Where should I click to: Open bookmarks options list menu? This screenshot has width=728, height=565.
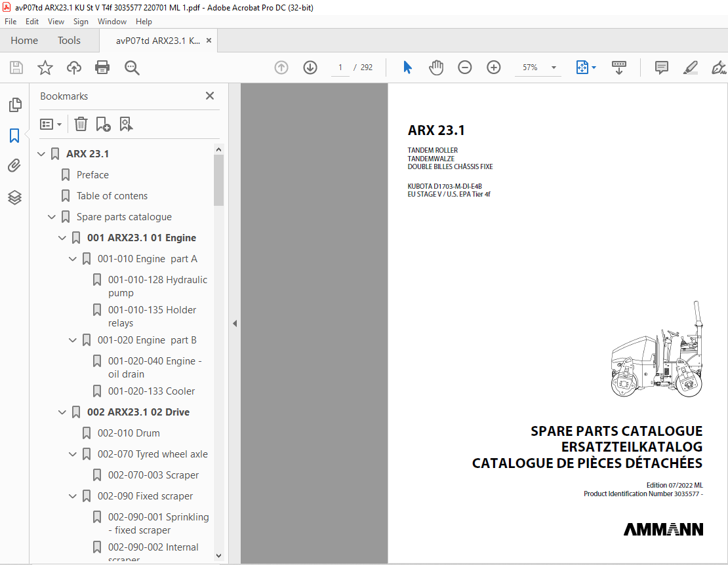click(51, 125)
